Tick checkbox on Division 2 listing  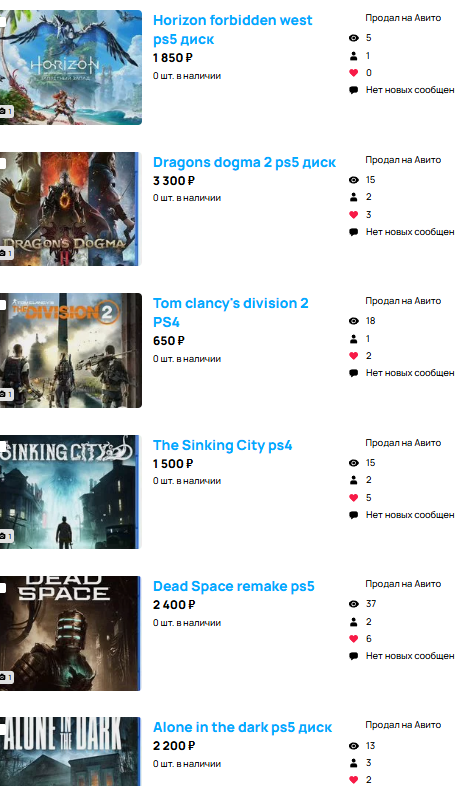[3, 305]
